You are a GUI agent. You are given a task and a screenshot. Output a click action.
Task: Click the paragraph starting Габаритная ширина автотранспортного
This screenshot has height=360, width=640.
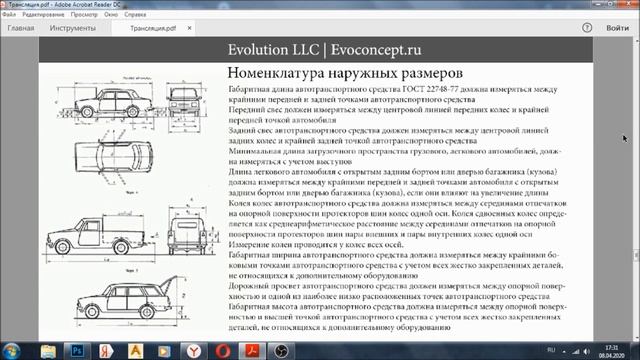pos(396,265)
